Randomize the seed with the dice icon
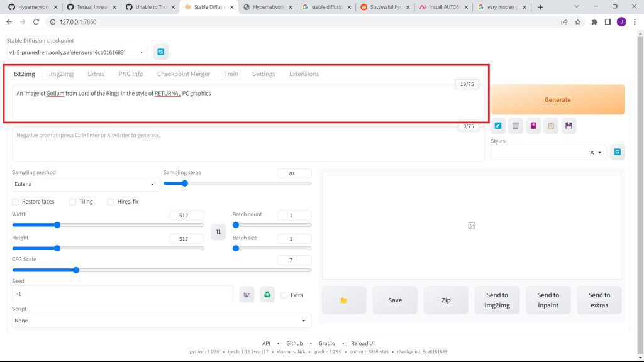This screenshot has height=362, width=644. coord(247,294)
